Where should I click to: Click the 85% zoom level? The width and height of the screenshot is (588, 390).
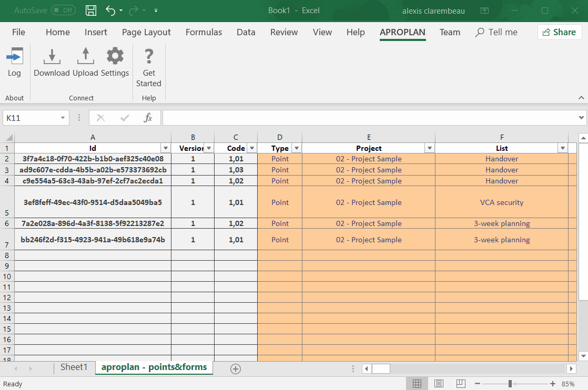click(x=567, y=384)
